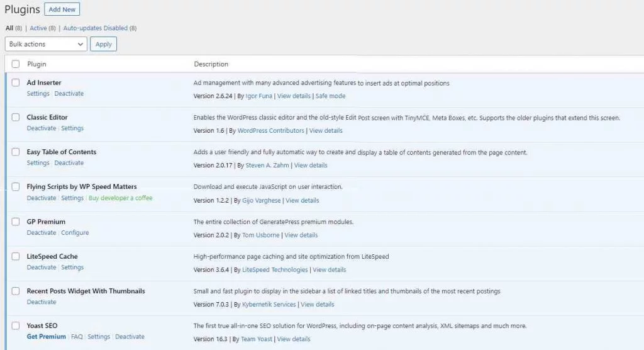Deactivate GP Premium plugin
Viewport: 644px width, 350px height.
(42, 232)
